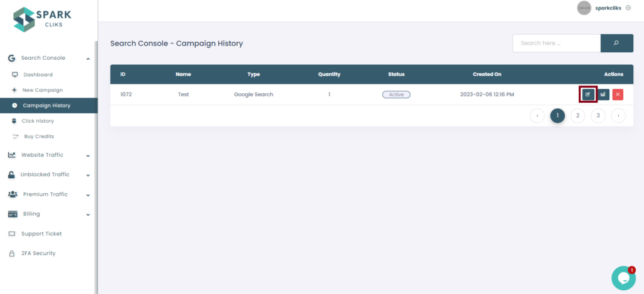
Task: Click the campaign name Test
Action: 183,94
